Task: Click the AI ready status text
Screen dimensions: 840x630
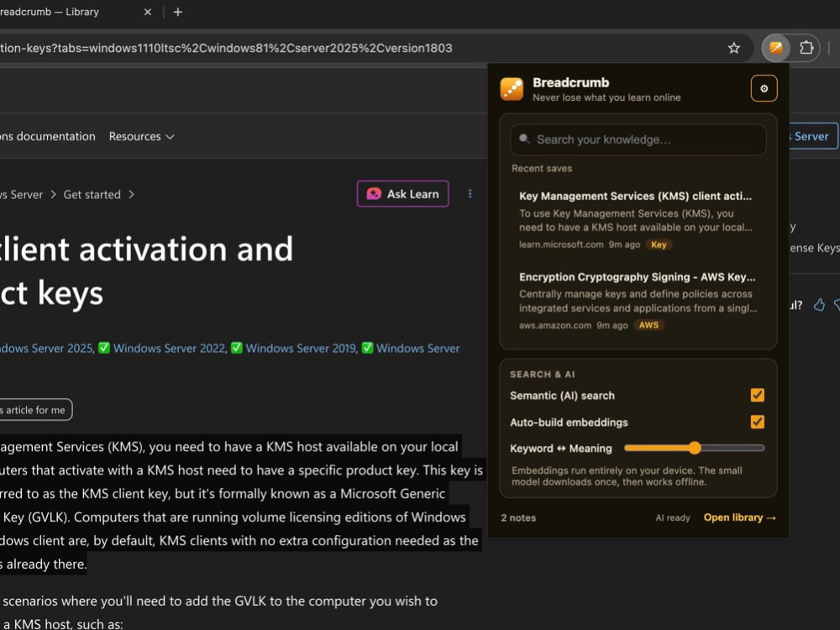Action: point(672,517)
